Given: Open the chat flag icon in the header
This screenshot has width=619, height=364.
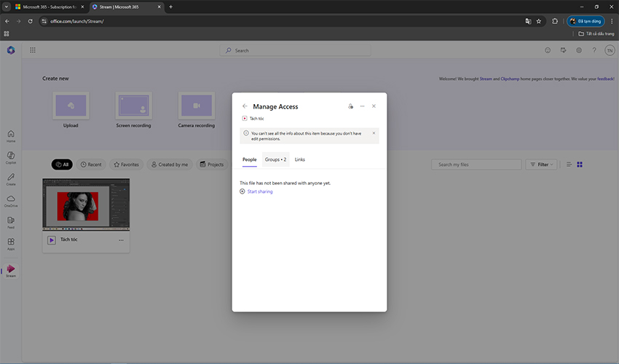Looking at the screenshot, I should 563,50.
